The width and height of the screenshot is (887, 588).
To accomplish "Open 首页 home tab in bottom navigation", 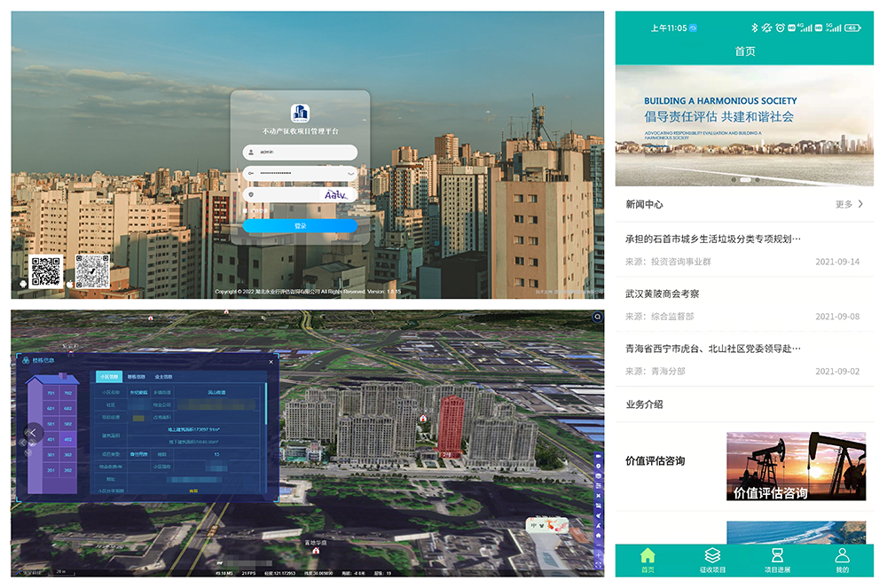I will pos(648,561).
